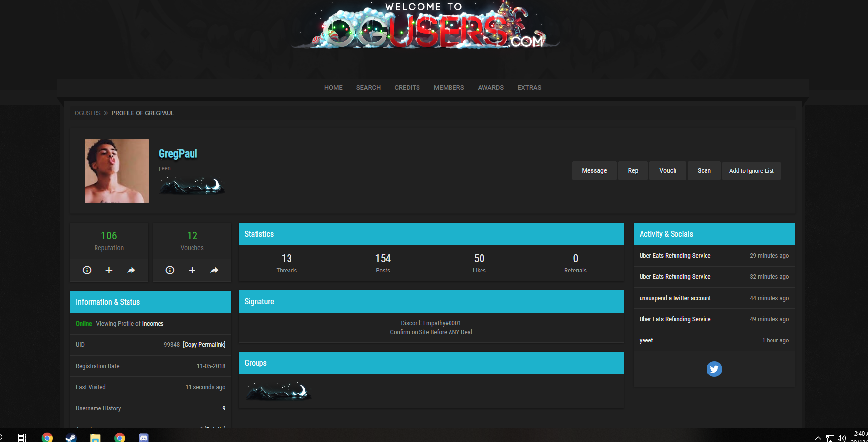Go to the Home menu
The width and height of the screenshot is (868, 442).
click(x=333, y=88)
